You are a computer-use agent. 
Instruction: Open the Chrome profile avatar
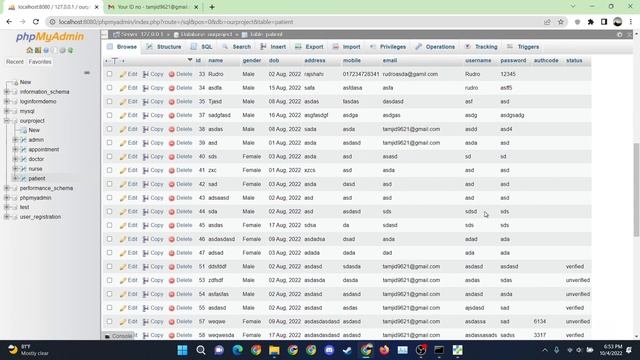[618, 22]
